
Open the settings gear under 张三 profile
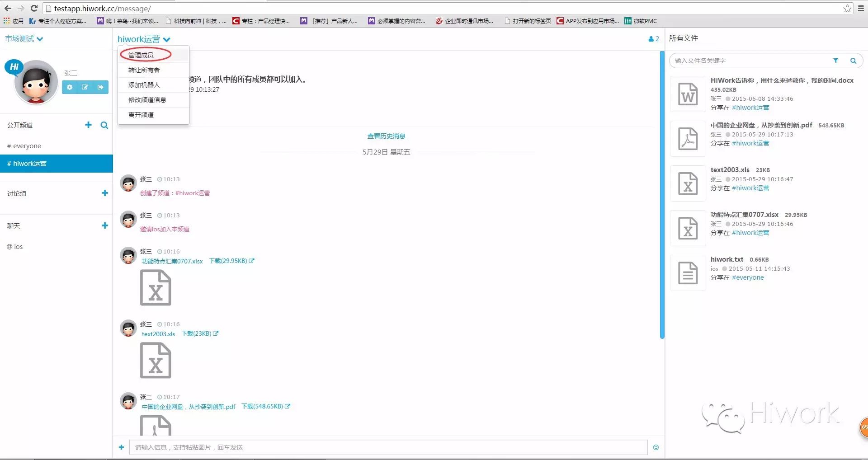70,87
